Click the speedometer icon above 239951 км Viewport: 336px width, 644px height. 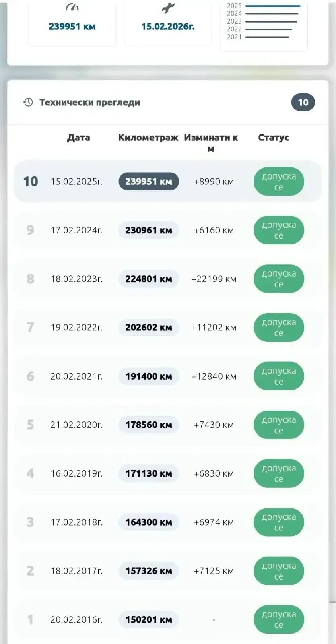click(72, 7)
